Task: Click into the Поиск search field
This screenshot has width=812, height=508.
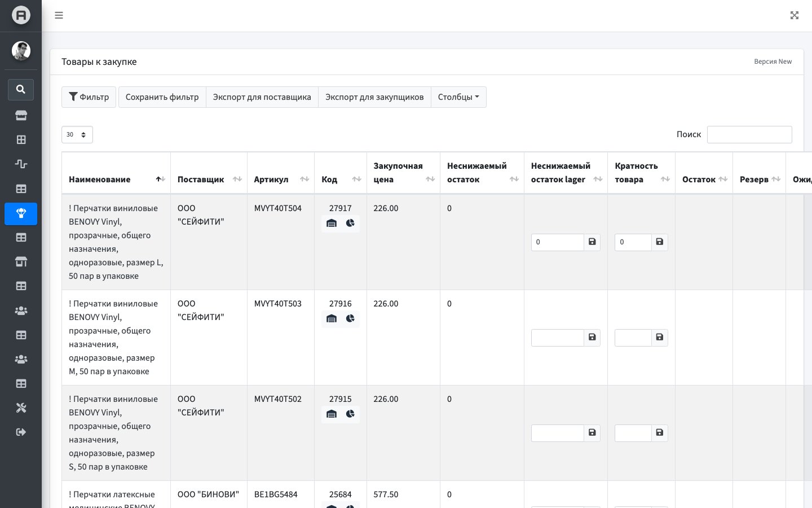Action: 749,134
